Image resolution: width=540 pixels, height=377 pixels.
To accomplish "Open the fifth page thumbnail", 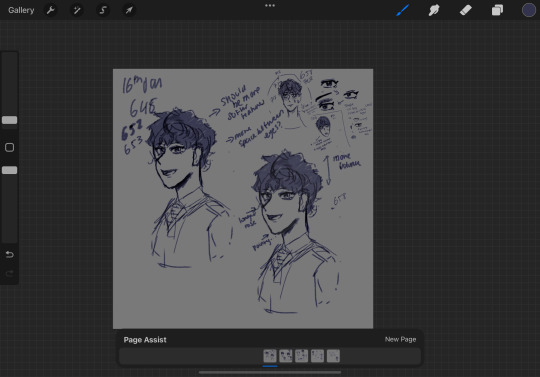I will tap(333, 356).
